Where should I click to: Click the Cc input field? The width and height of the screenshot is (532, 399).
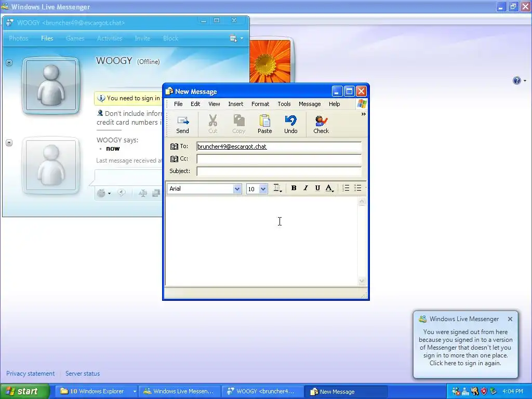click(x=279, y=159)
